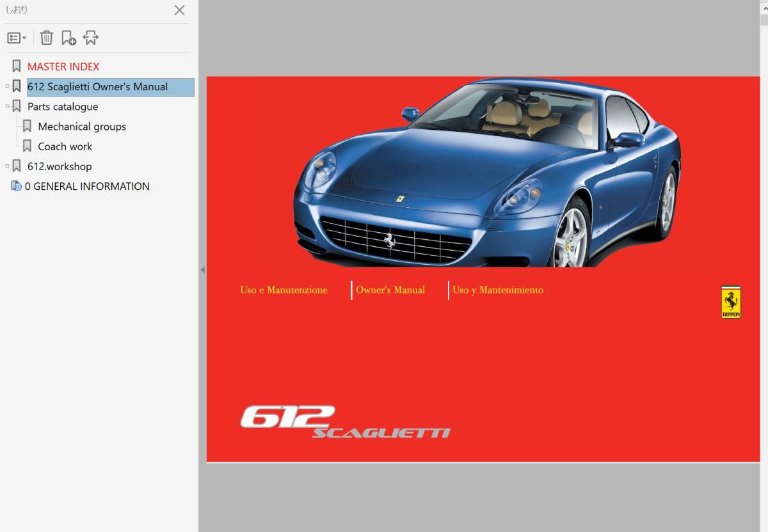Click the find current bookmark star icon
The height and width of the screenshot is (532, 768).
point(91,38)
